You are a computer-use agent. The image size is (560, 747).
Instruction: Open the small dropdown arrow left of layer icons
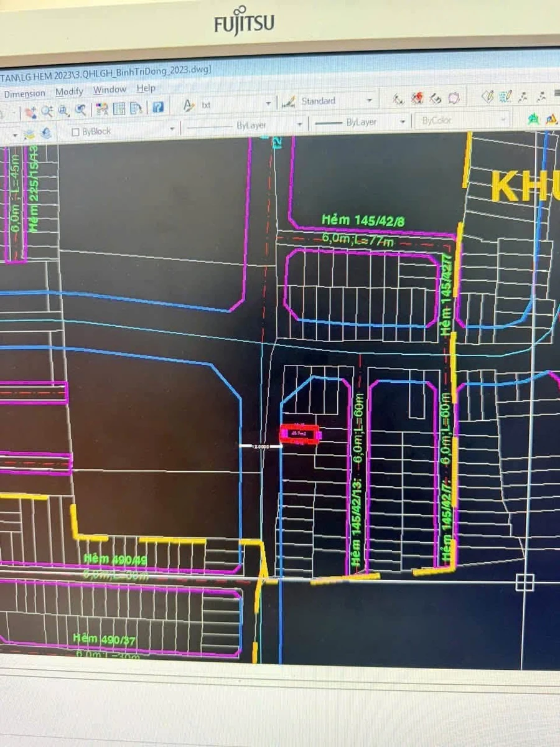(x=14, y=136)
